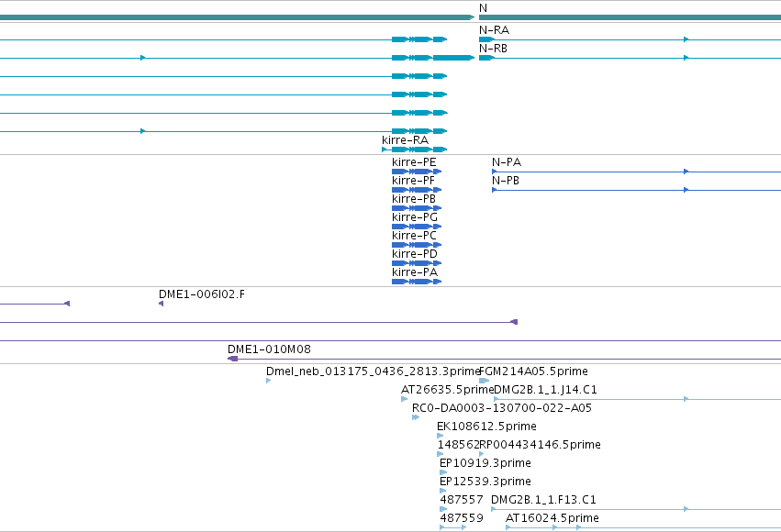
Task: Select the N gene label
Action: (x=483, y=8)
